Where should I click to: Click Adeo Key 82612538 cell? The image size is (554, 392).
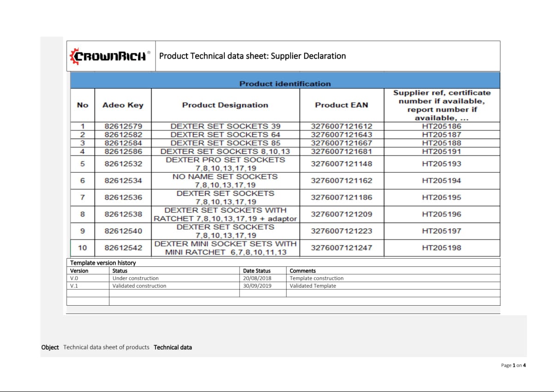tap(123, 214)
